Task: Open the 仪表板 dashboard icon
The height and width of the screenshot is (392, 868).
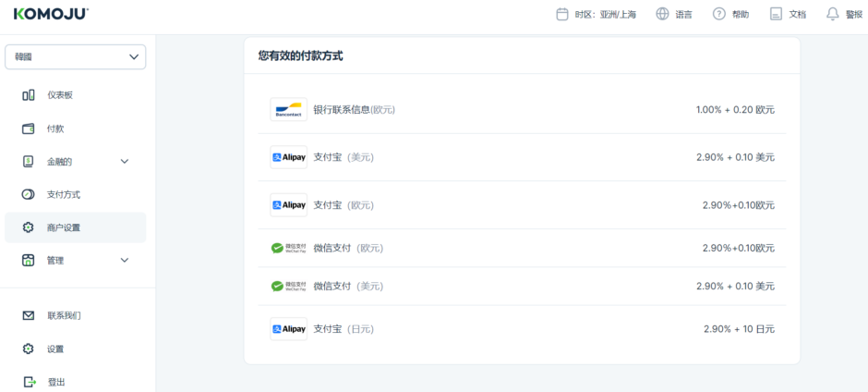Action: [28, 95]
